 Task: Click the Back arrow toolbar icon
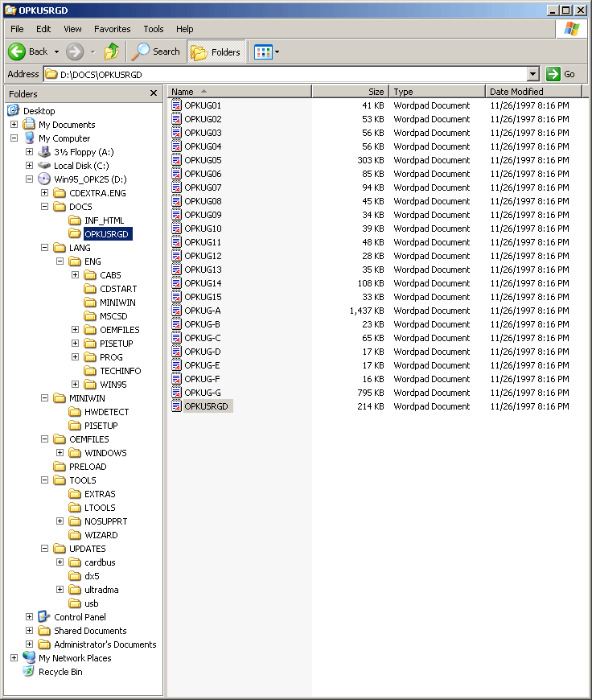coord(18,51)
